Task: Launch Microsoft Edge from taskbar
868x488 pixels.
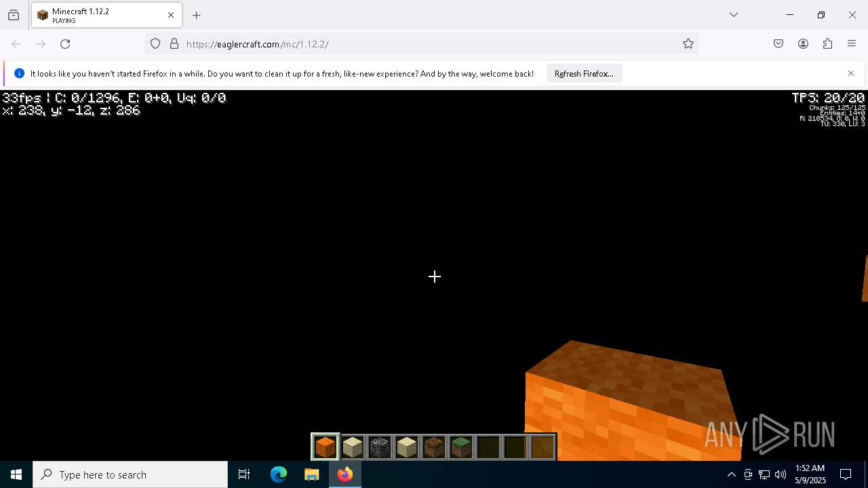Action: [279, 474]
